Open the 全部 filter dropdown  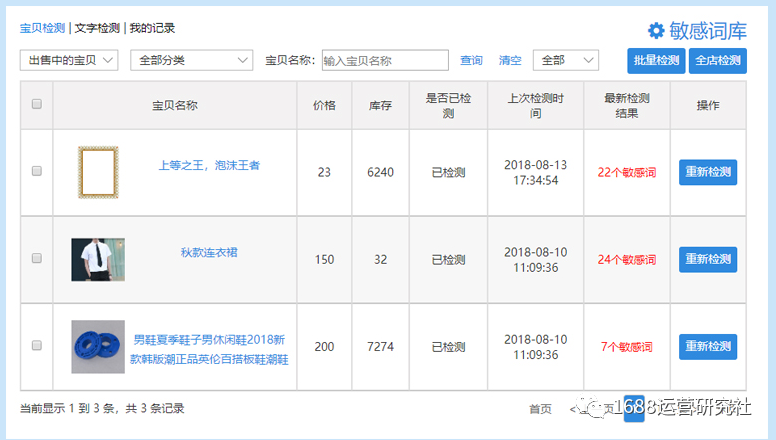pos(566,60)
